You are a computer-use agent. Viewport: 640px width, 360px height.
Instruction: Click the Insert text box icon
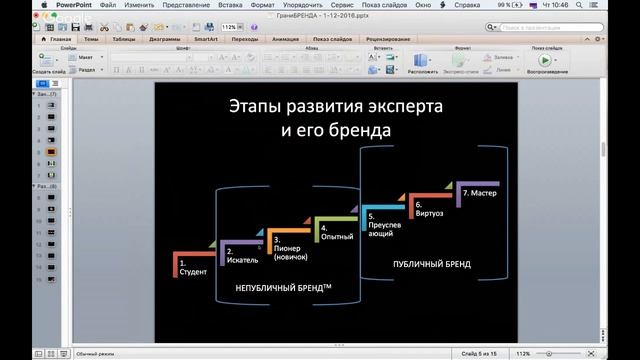(x=372, y=57)
